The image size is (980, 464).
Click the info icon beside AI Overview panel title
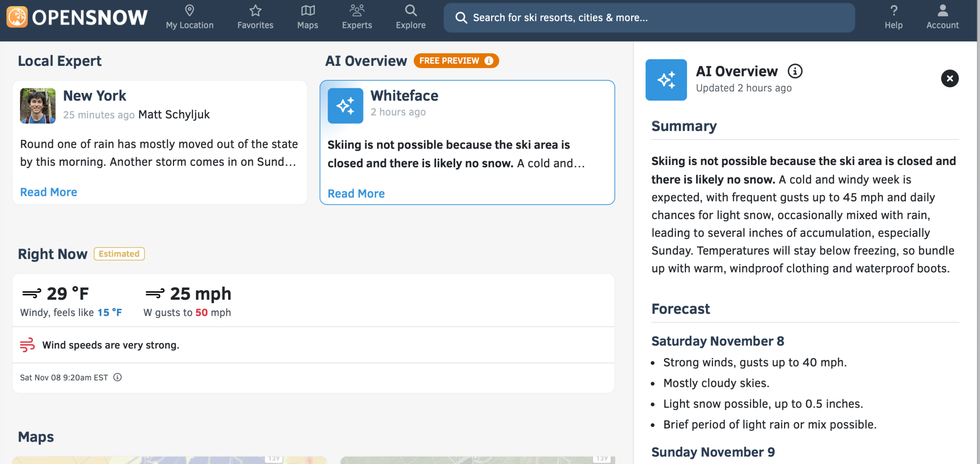(795, 71)
